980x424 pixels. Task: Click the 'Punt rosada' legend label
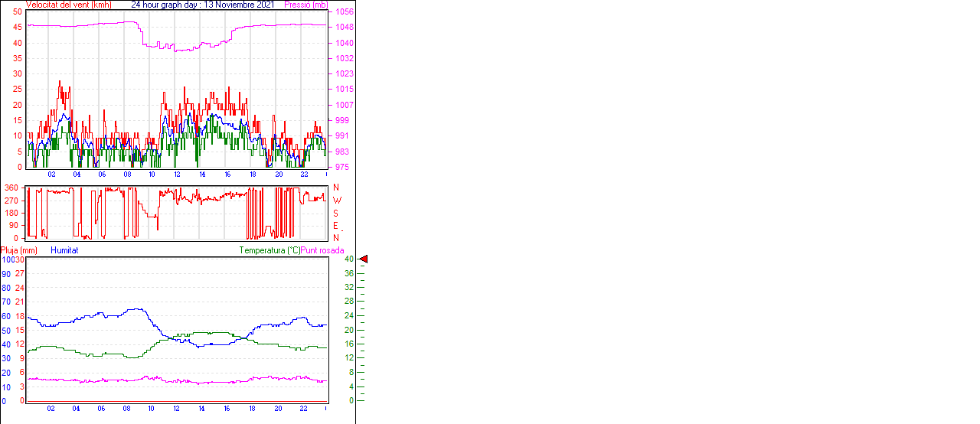pyautogui.click(x=322, y=250)
